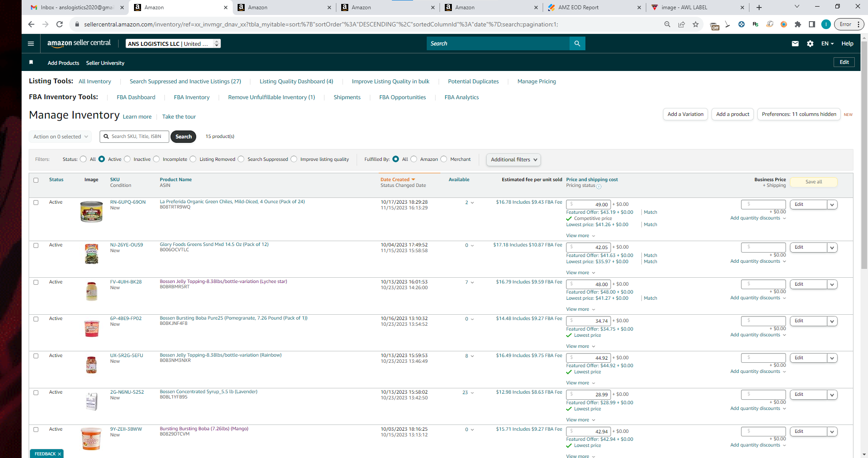Open the browser zoom magnifier icon

point(667,24)
